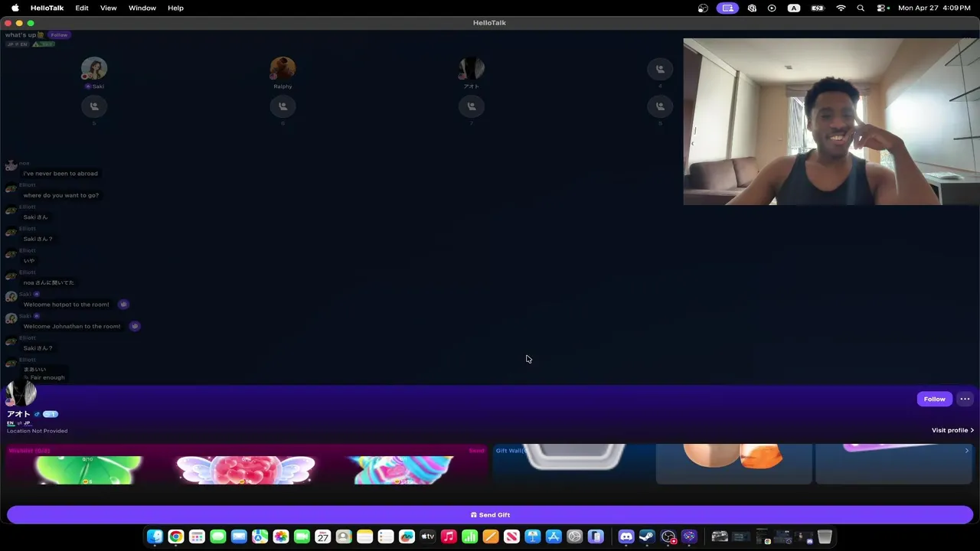This screenshot has width=980, height=551.
Task: Take empty seat number 8
Action: pos(660,106)
